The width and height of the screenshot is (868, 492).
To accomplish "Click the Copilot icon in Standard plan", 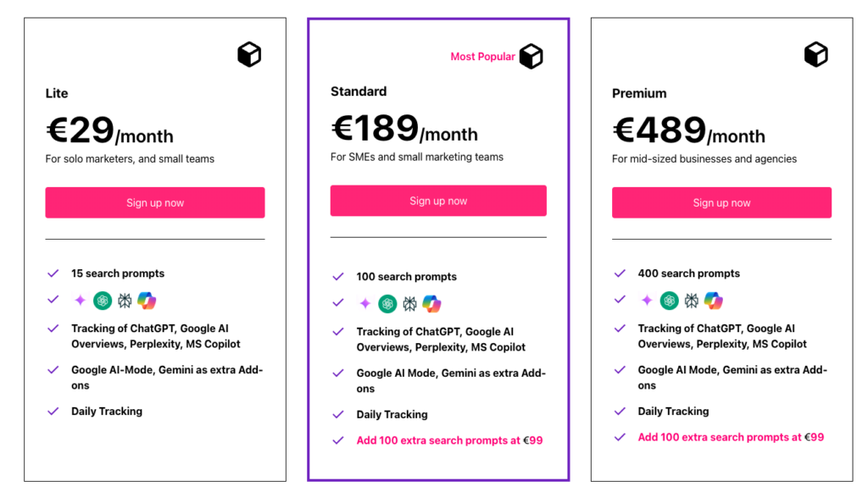I will (431, 303).
